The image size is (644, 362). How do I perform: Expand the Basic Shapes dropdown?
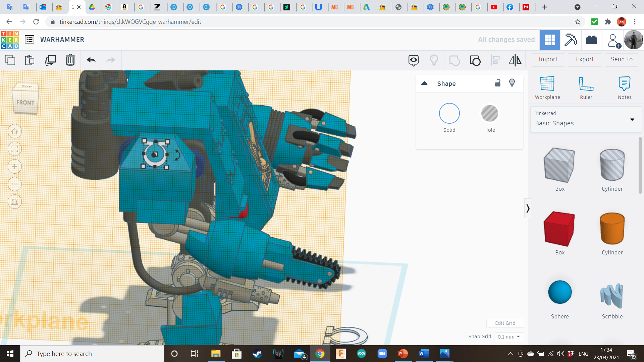tap(632, 119)
